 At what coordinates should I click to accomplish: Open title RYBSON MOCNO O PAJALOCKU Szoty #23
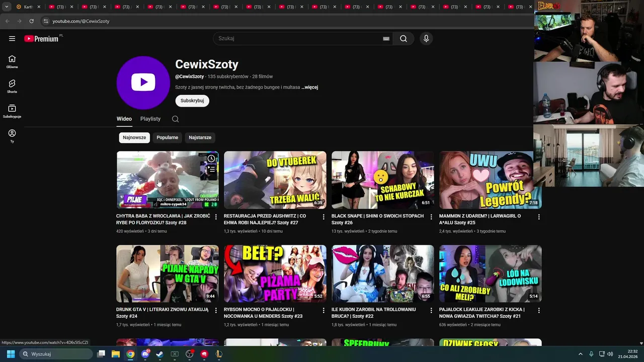(263, 313)
